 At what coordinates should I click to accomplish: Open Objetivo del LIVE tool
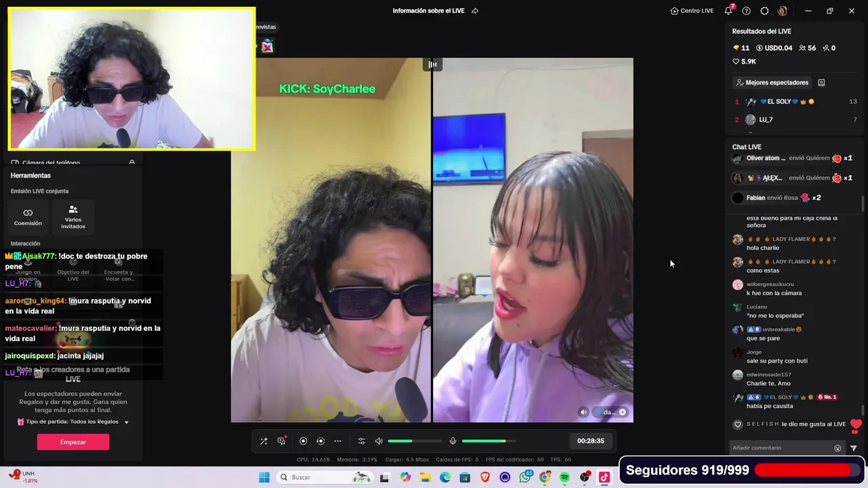[73, 270]
